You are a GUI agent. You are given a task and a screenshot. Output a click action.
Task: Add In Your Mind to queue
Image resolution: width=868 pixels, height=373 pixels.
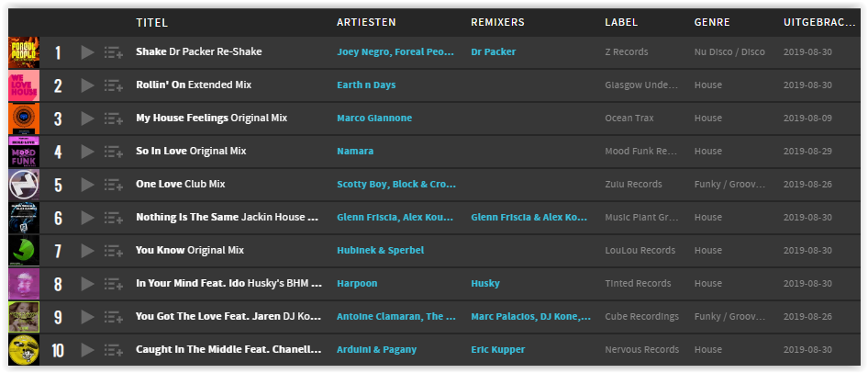pyautogui.click(x=114, y=284)
